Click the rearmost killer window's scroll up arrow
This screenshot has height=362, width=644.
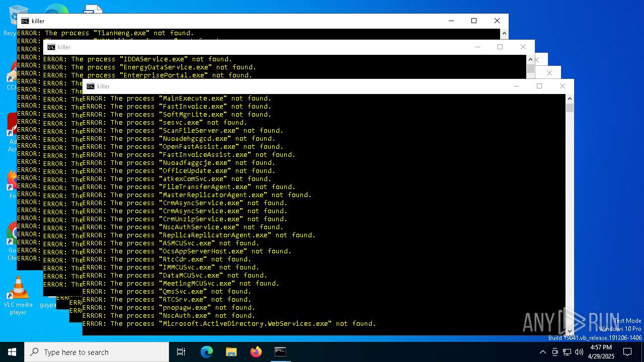[504, 33]
